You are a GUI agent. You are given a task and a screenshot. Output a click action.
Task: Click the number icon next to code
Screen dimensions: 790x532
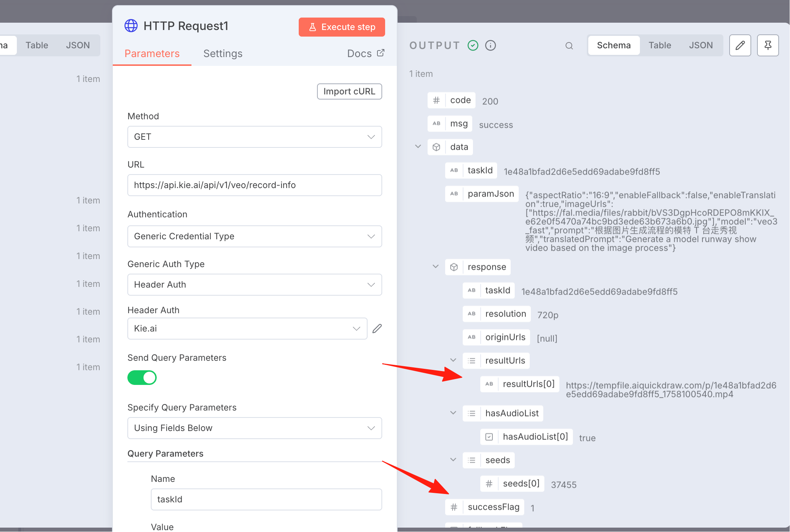point(436,100)
